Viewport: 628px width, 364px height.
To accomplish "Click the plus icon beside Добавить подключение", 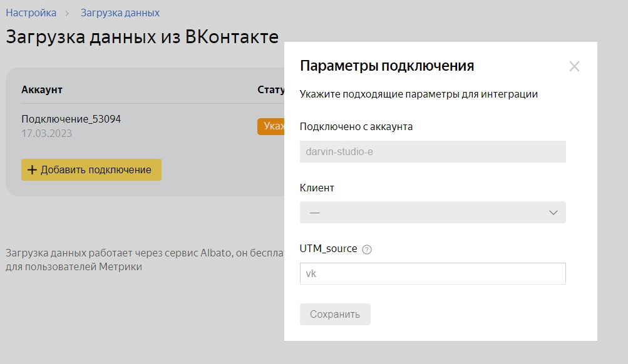I will coord(33,170).
